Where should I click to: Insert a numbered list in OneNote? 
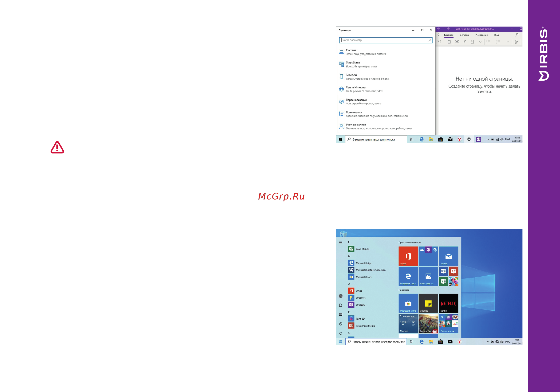[x=498, y=42]
